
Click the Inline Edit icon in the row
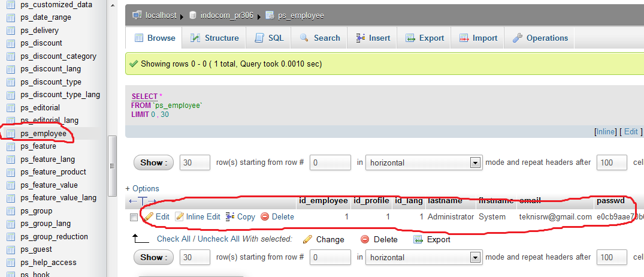tap(179, 216)
